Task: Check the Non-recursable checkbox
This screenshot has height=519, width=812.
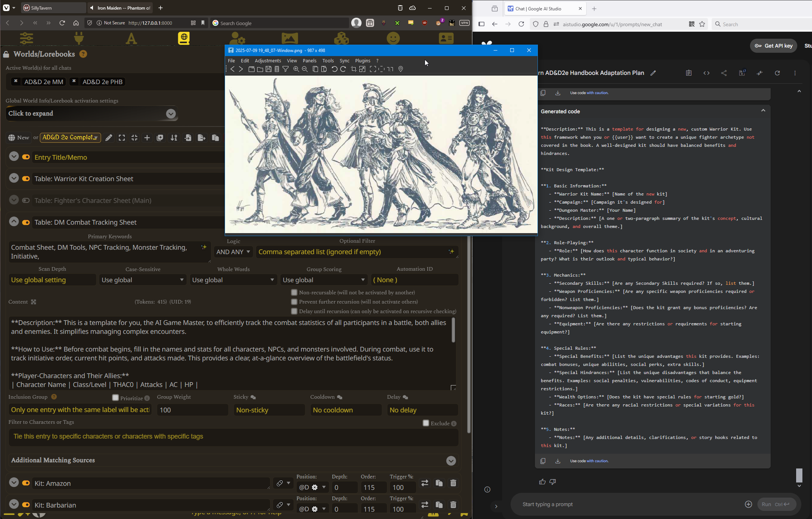Action: coord(294,292)
